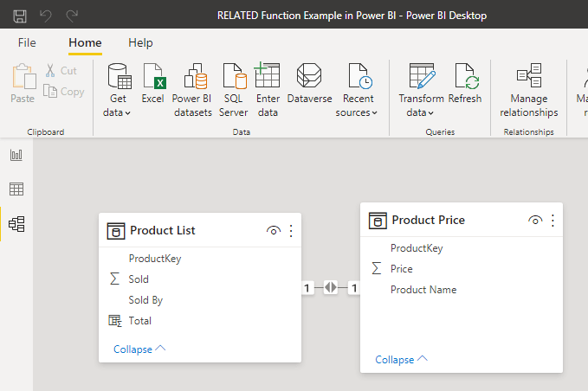Click the Undo arrow icon
588x391 pixels.
pyautogui.click(x=46, y=16)
